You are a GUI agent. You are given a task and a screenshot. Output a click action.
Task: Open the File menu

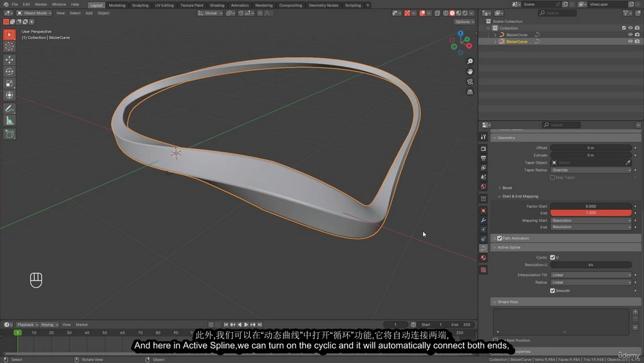click(15, 5)
